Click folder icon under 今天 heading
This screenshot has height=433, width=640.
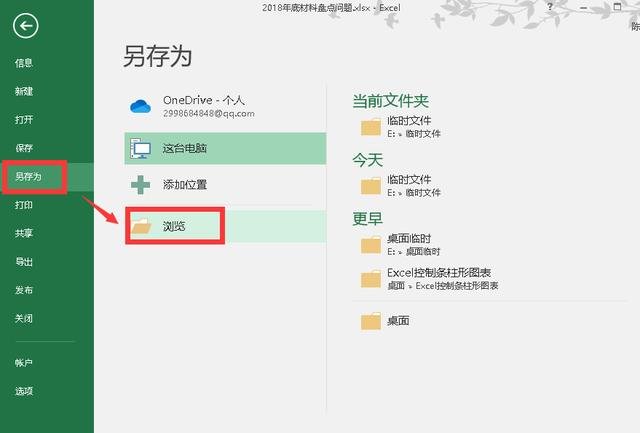tap(371, 186)
